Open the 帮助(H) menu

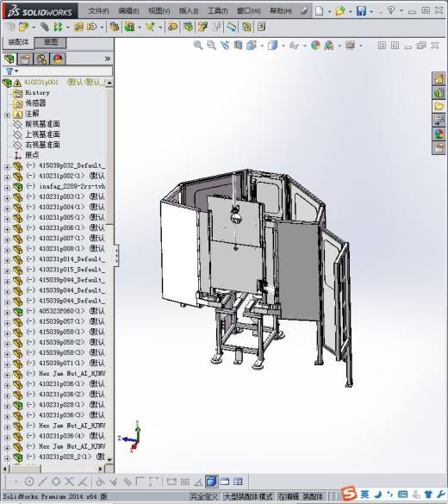click(281, 11)
